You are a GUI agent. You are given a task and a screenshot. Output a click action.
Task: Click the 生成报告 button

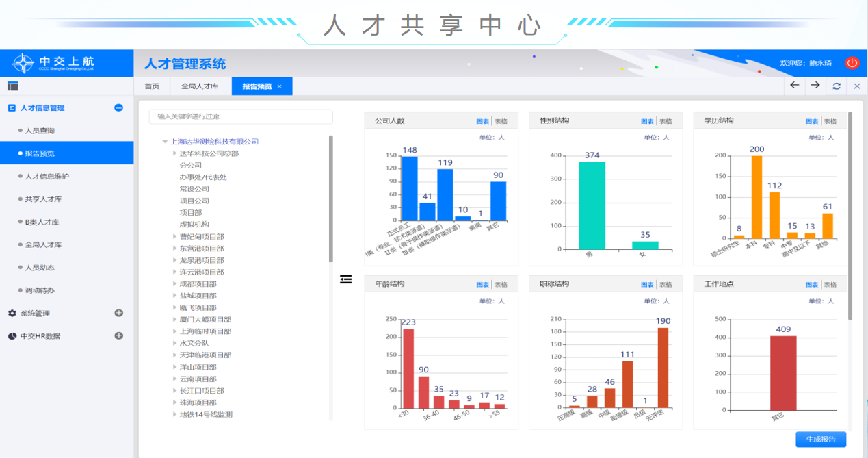click(821, 440)
